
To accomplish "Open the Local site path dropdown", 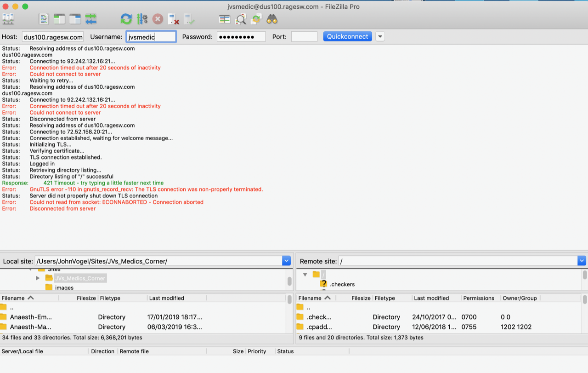I will (x=286, y=261).
